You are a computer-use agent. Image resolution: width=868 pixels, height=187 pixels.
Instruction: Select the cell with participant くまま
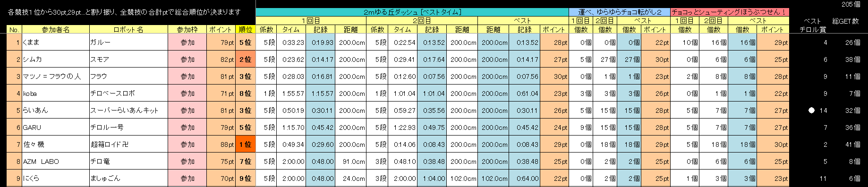(56, 42)
